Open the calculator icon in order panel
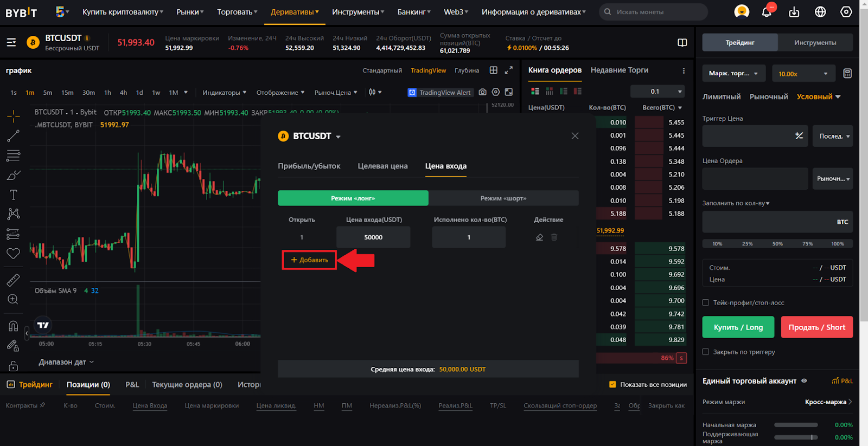Image resolution: width=868 pixels, height=446 pixels. pyautogui.click(x=847, y=74)
